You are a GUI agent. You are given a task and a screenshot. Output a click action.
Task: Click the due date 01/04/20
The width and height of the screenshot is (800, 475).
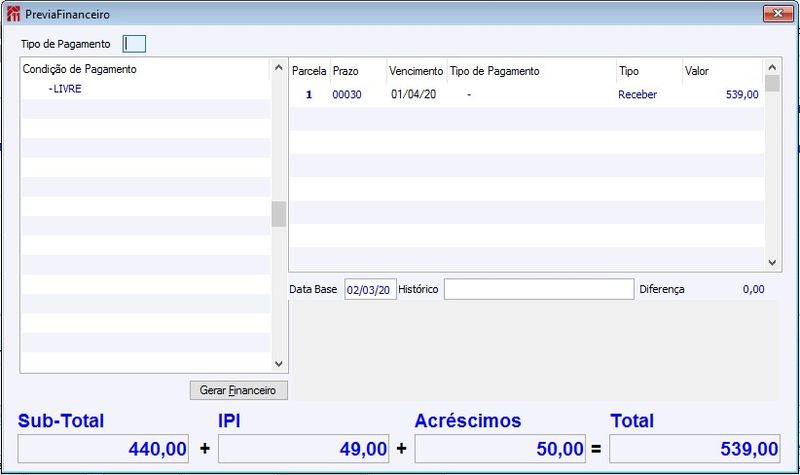pyautogui.click(x=414, y=94)
